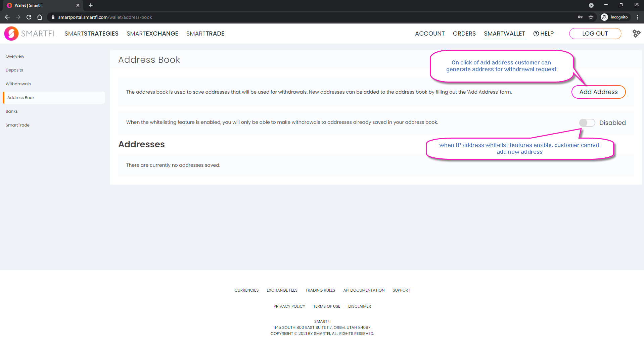Select Address Book in the sidebar
Viewport: 644px width, 348px height.
[x=54, y=98]
